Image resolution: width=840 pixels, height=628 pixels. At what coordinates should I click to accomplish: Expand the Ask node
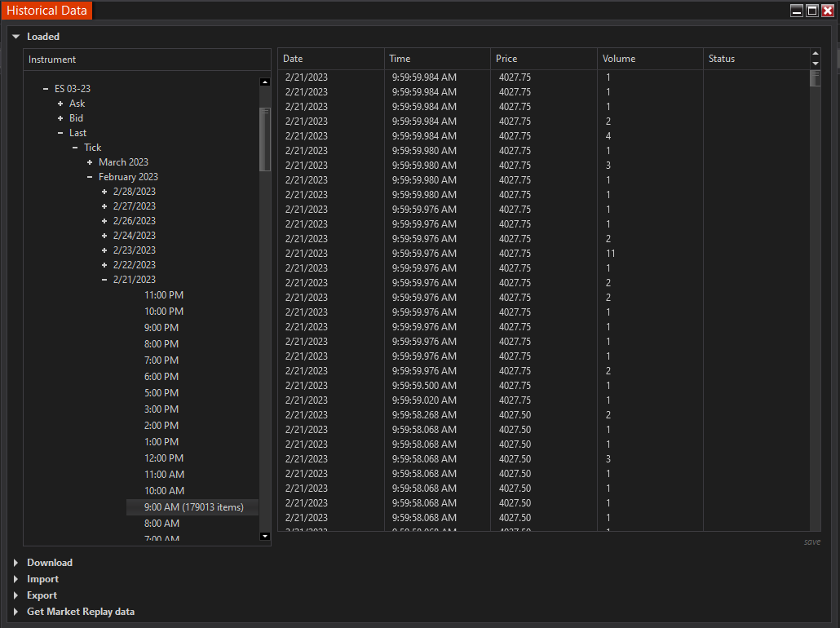(60, 104)
